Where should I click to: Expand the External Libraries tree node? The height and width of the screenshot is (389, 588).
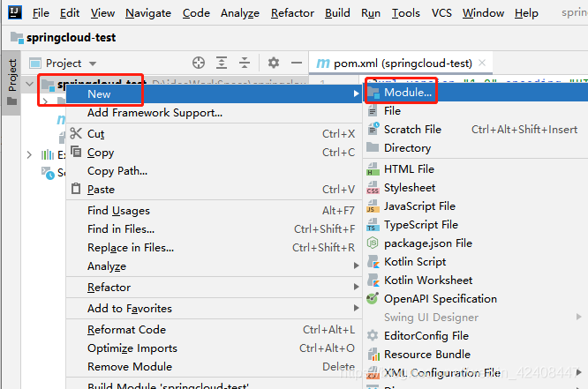coord(29,155)
